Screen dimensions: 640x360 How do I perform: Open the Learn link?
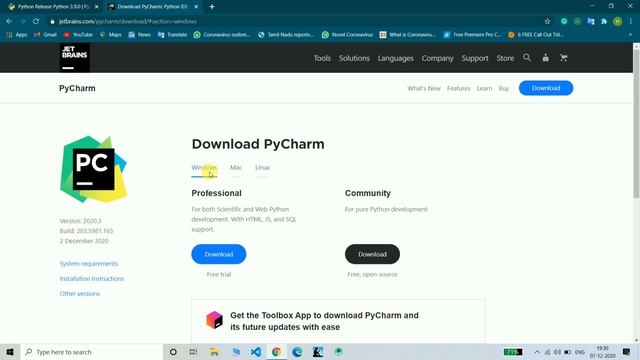coord(484,88)
